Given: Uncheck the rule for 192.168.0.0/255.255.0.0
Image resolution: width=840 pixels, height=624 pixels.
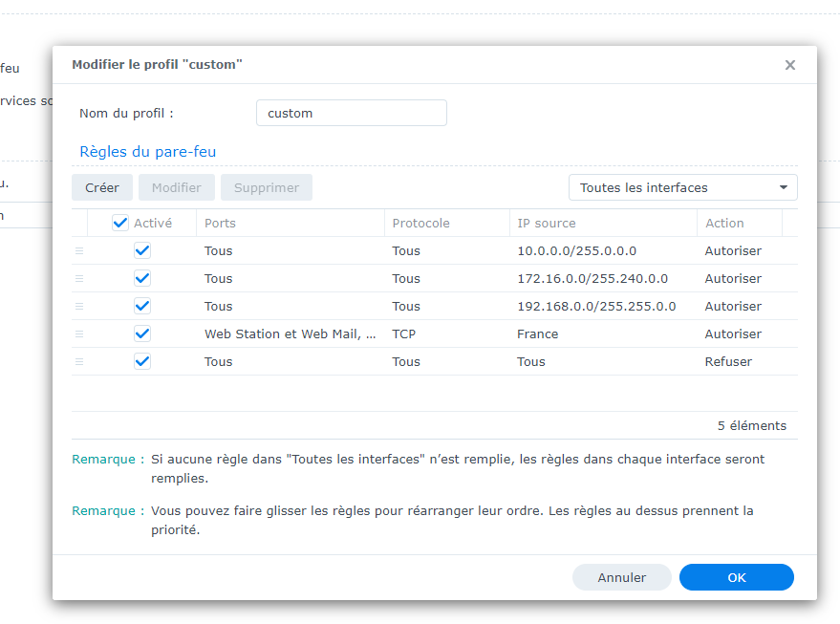Looking at the screenshot, I should pyautogui.click(x=142, y=306).
